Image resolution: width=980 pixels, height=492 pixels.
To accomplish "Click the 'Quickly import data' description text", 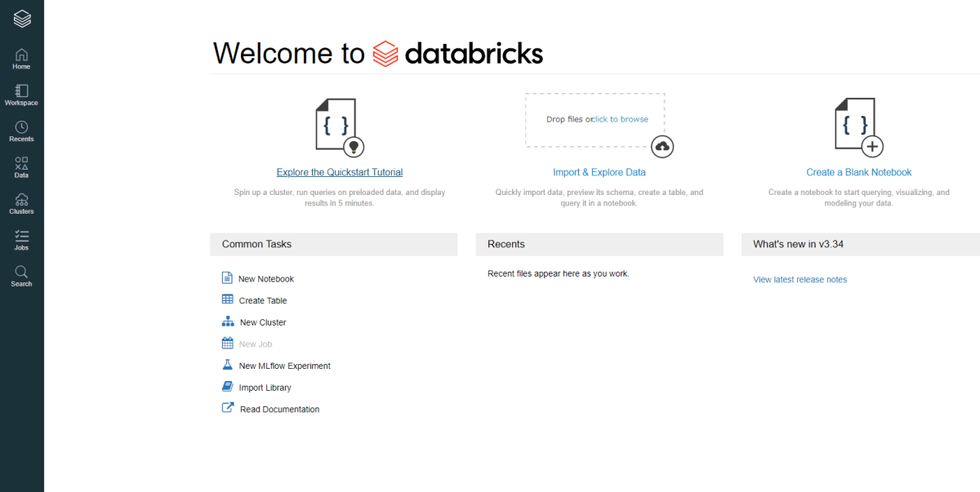I will coord(599,197).
